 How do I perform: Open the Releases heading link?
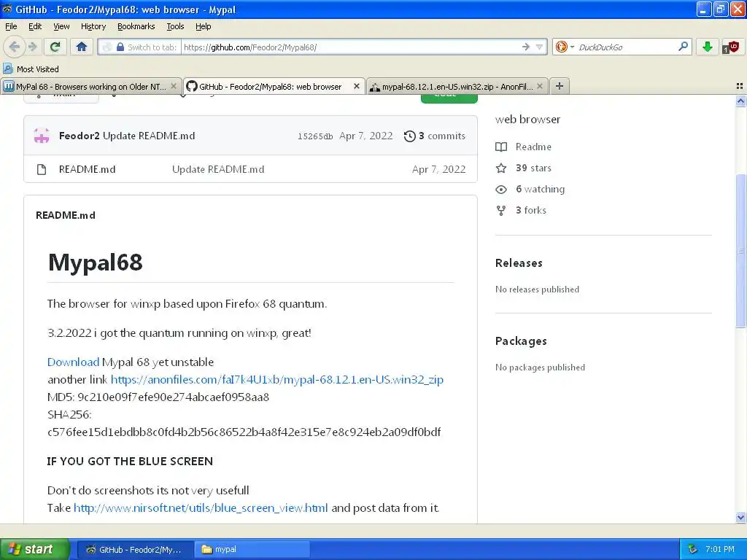519,262
